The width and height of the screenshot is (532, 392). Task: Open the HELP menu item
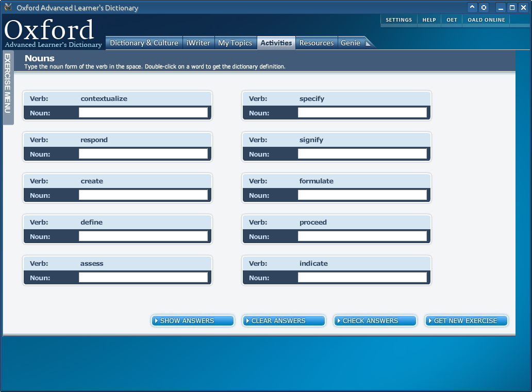(429, 20)
